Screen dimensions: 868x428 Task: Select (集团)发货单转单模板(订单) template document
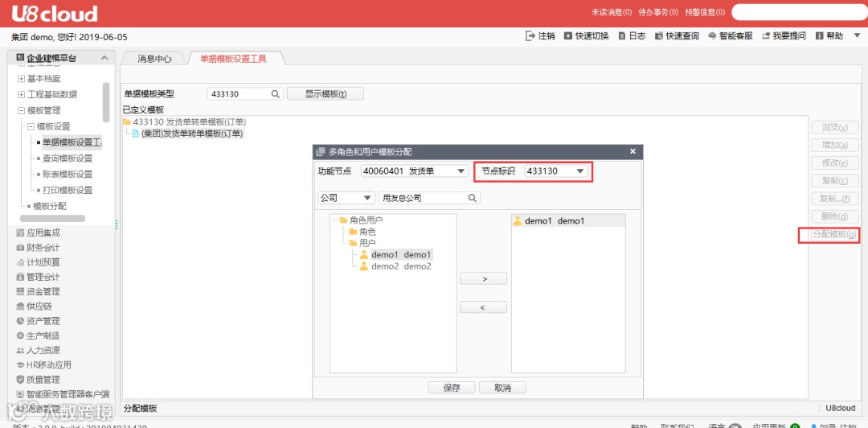click(187, 133)
